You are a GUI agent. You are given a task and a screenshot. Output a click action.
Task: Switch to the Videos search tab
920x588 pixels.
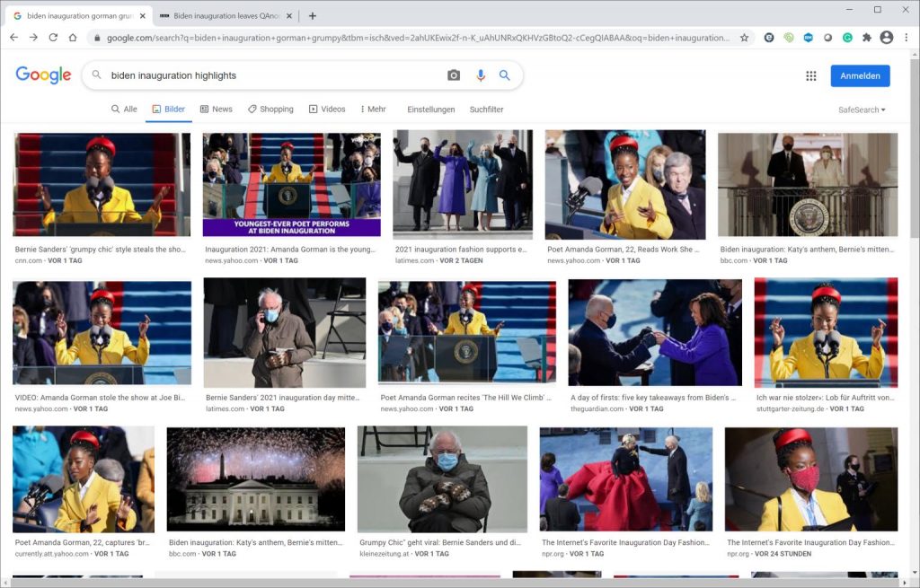pyautogui.click(x=327, y=110)
